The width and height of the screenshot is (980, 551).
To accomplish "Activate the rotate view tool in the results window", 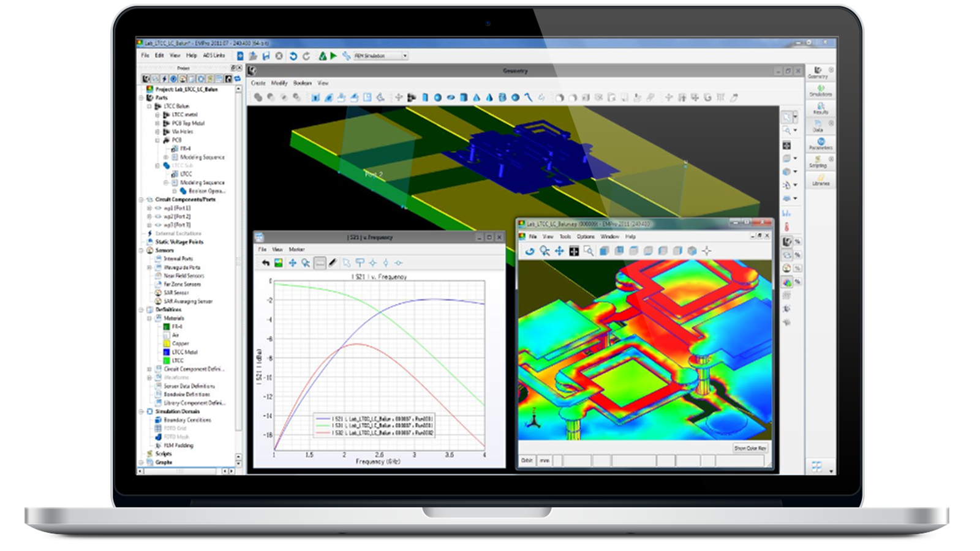I will [530, 250].
